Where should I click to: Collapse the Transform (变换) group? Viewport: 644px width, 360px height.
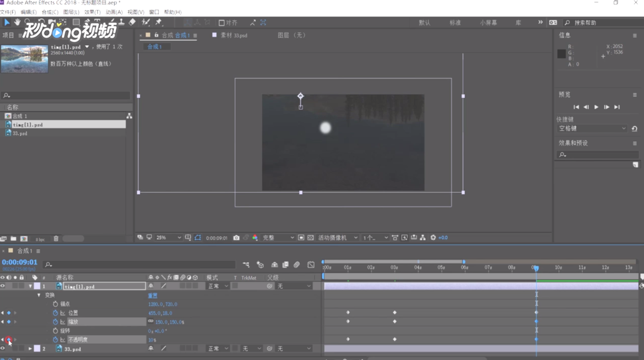pos(39,295)
